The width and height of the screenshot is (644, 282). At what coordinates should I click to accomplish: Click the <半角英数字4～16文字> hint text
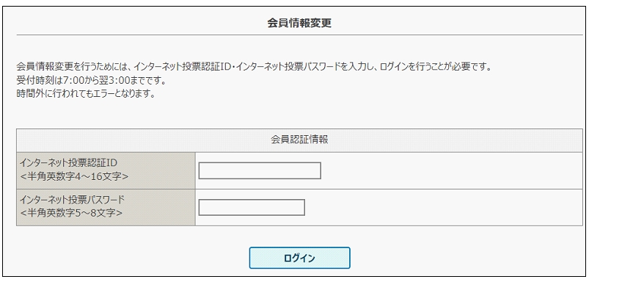(x=74, y=177)
